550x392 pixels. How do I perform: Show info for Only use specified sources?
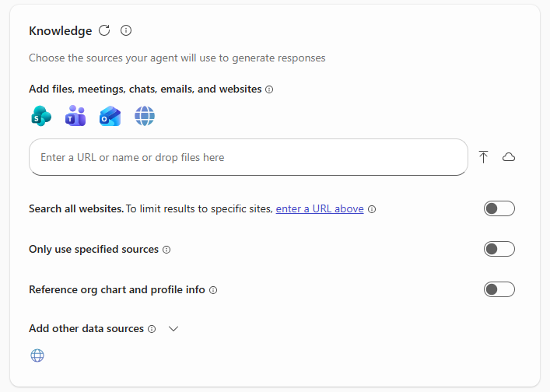(166, 250)
